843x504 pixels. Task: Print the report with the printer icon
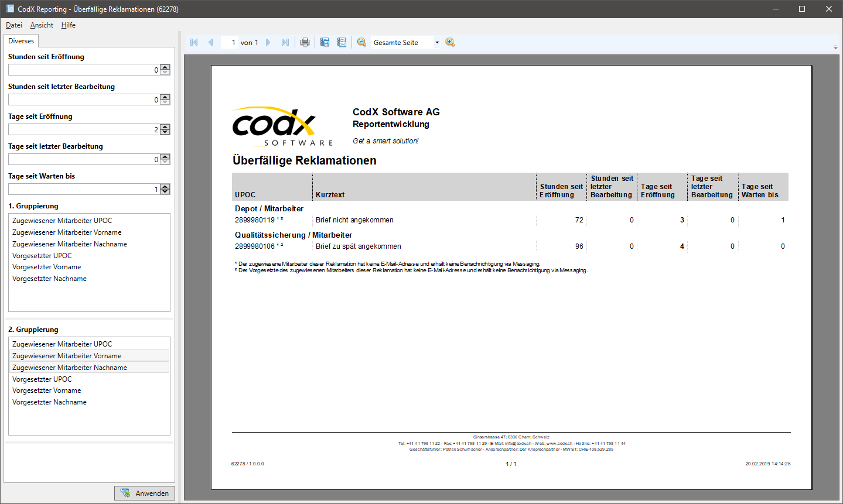(x=305, y=42)
